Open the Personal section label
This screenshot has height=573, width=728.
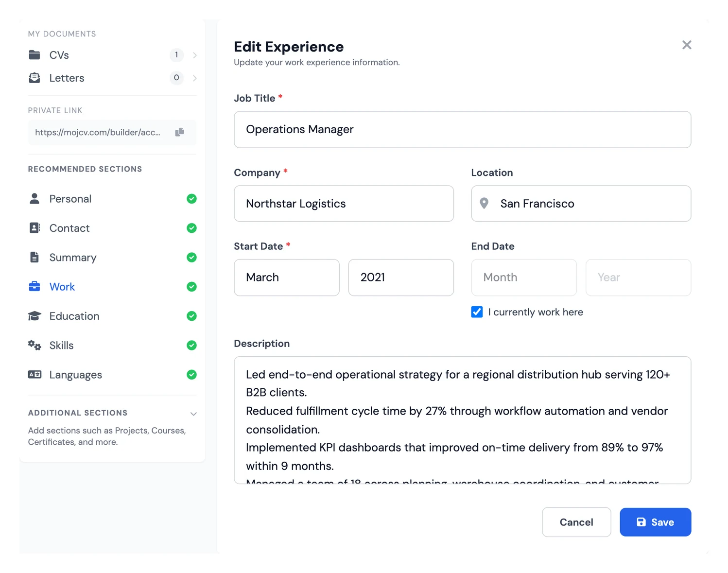pos(70,199)
